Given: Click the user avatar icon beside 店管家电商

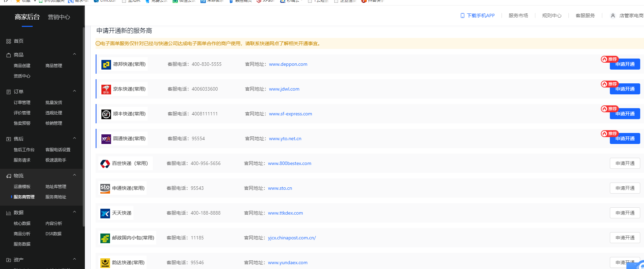Looking at the screenshot, I should [x=613, y=15].
